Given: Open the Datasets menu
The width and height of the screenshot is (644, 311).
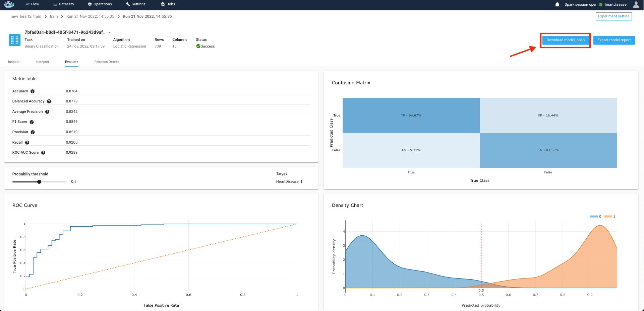Looking at the screenshot, I should tap(63, 4).
